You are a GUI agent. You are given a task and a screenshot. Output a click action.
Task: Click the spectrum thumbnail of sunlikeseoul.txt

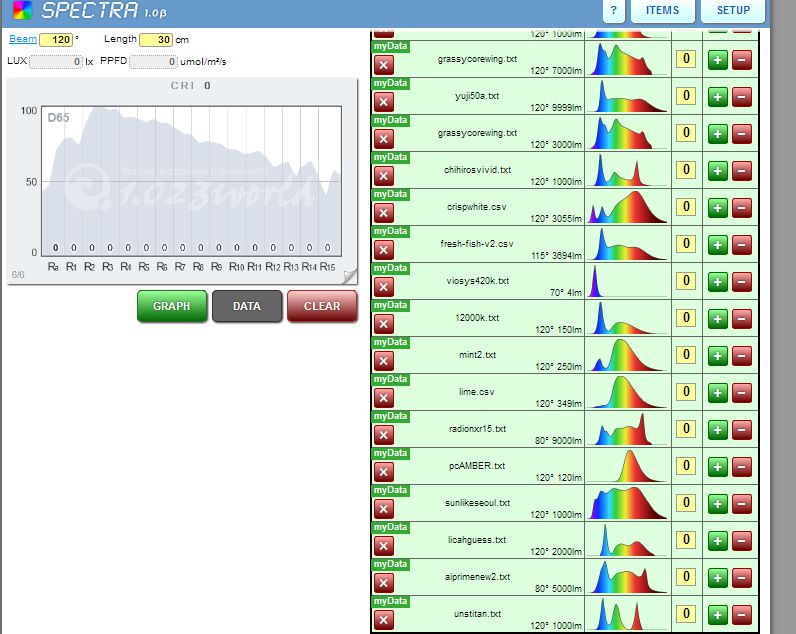click(x=627, y=503)
